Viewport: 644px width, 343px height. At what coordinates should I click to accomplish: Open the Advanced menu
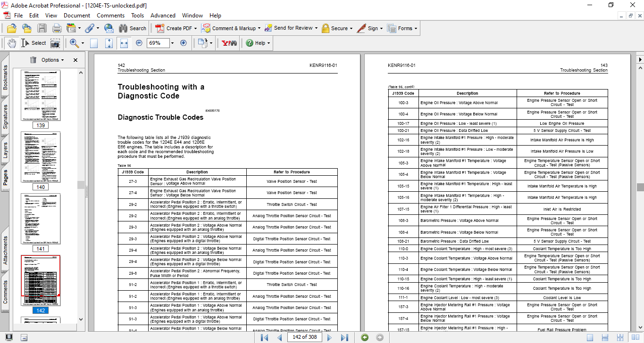[x=163, y=16]
